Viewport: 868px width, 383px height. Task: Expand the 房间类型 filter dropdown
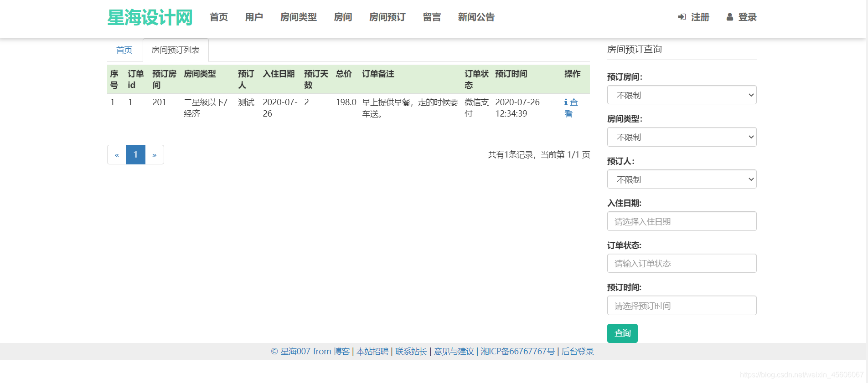click(x=682, y=137)
